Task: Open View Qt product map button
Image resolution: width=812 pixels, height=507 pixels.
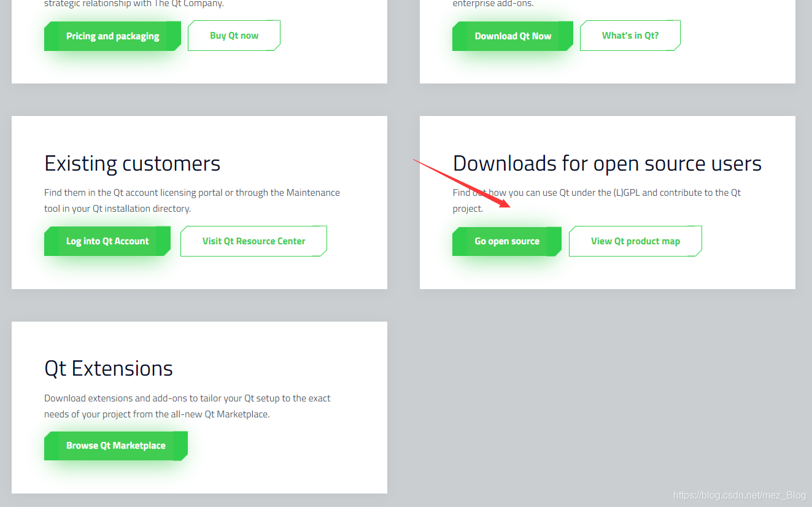Action: [635, 241]
